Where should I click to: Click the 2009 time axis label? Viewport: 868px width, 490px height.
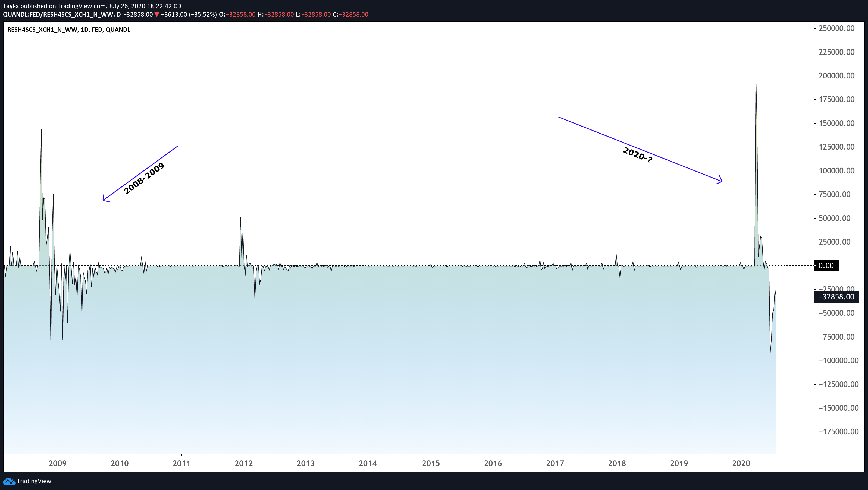58,463
